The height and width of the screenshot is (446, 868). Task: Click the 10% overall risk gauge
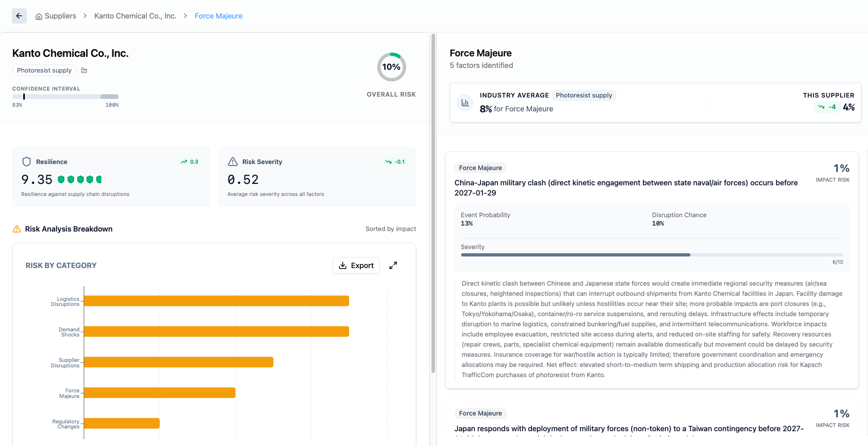391,67
